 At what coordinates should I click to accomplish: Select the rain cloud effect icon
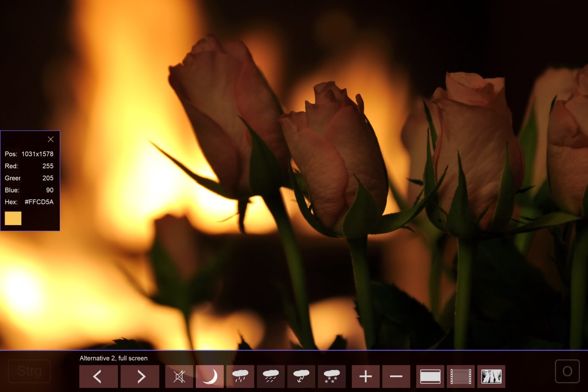(240, 376)
